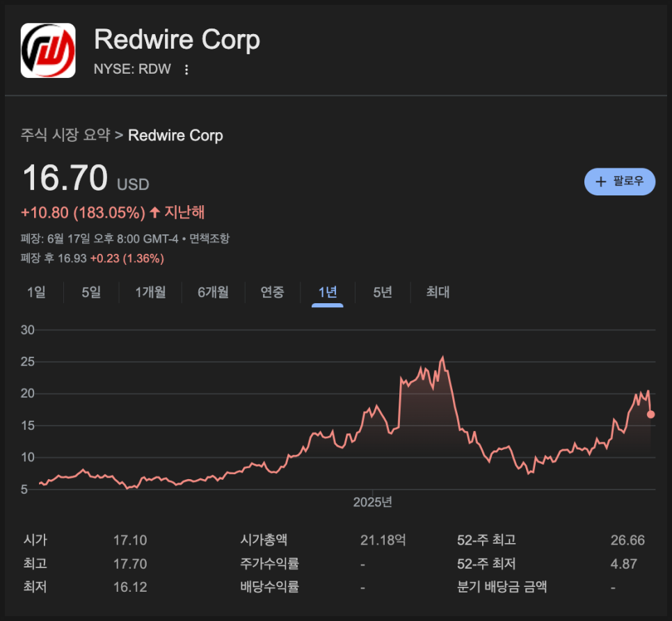Click the Redwire Corp logo icon
The height and width of the screenshot is (621, 672).
click(48, 51)
